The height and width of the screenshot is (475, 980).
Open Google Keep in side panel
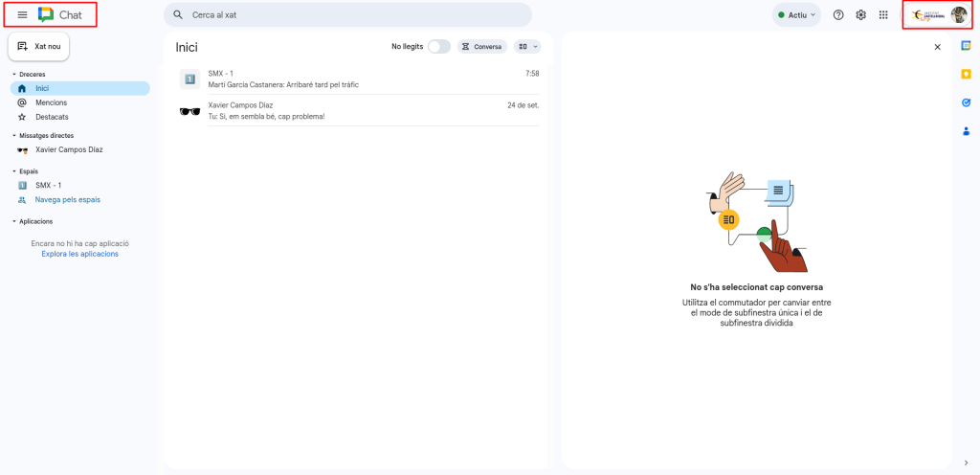966,74
